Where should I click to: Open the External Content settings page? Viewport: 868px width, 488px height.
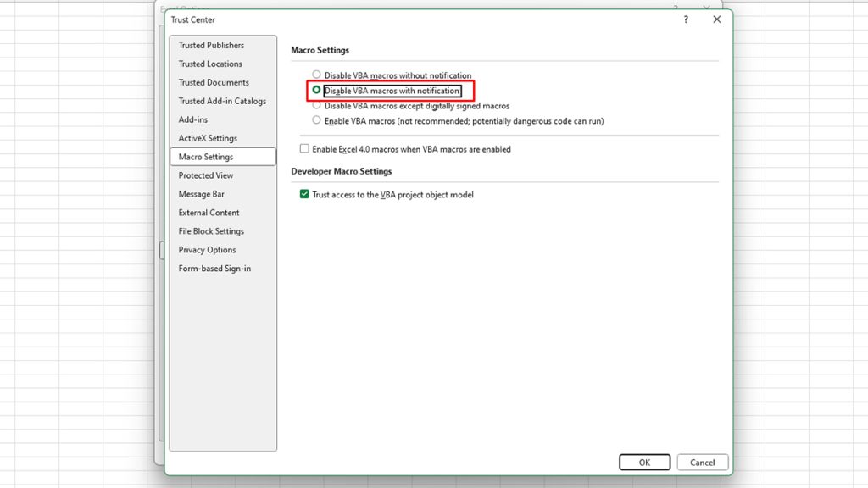click(x=208, y=213)
